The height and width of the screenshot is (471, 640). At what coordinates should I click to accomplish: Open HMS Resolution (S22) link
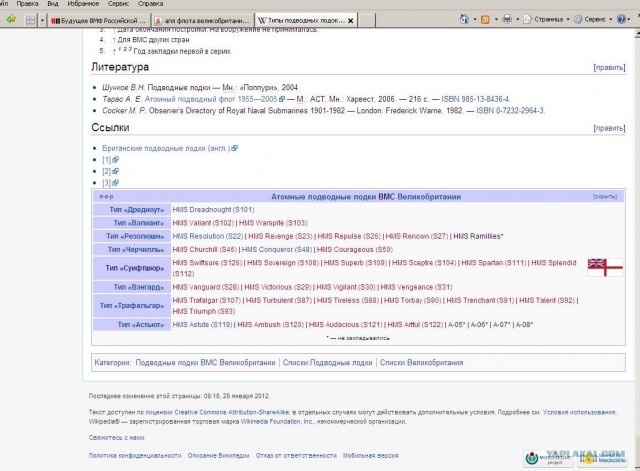pos(208,236)
